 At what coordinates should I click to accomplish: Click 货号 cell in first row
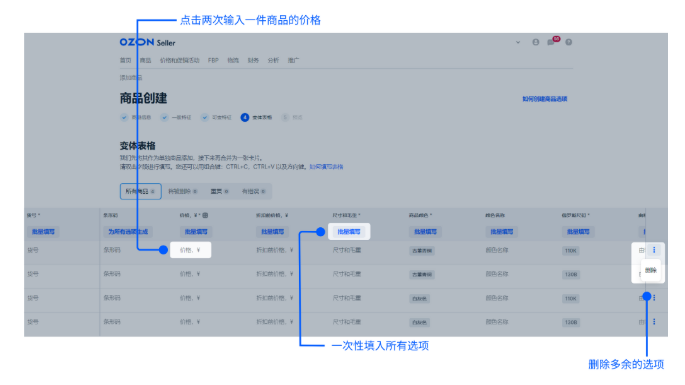coord(33,250)
